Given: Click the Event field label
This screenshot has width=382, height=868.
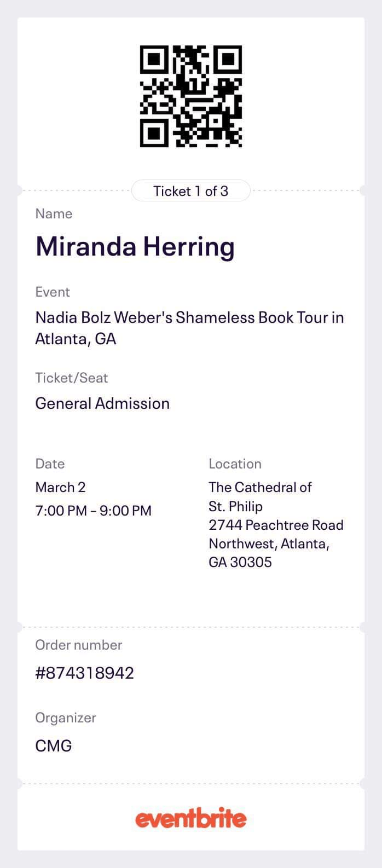Looking at the screenshot, I should 53,292.
